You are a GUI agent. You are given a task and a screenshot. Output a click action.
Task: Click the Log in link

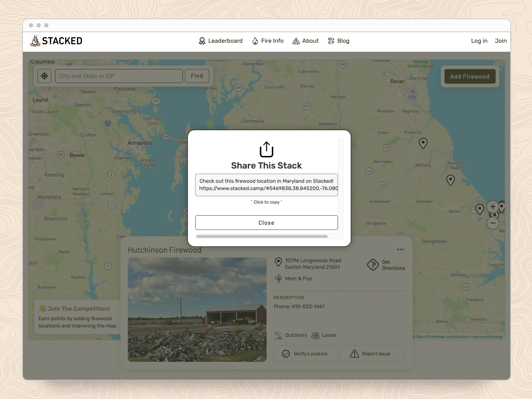[479, 41]
